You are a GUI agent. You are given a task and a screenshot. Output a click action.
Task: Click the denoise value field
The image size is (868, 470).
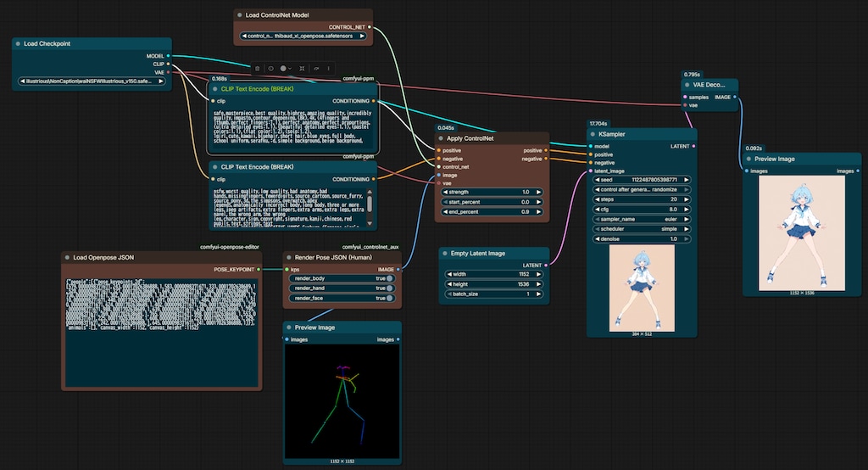click(x=642, y=239)
